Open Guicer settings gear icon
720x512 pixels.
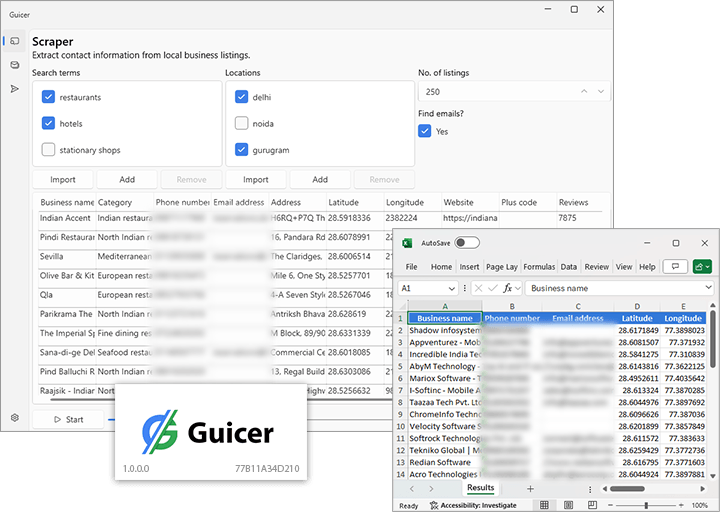click(14, 418)
